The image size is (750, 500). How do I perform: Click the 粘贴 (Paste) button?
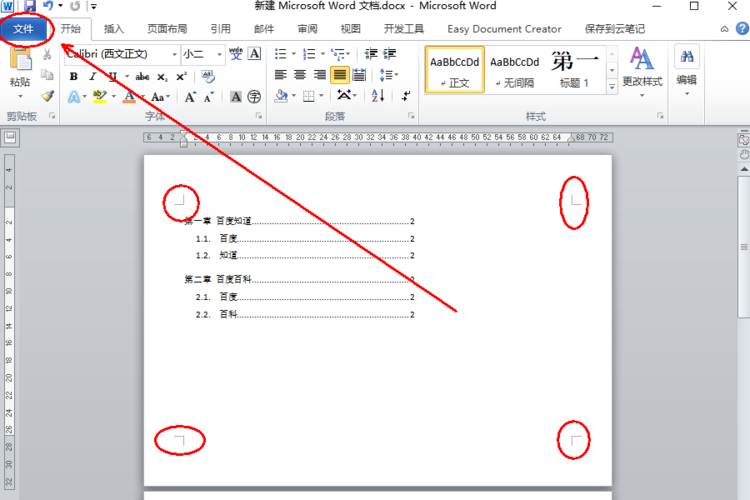pos(20,72)
